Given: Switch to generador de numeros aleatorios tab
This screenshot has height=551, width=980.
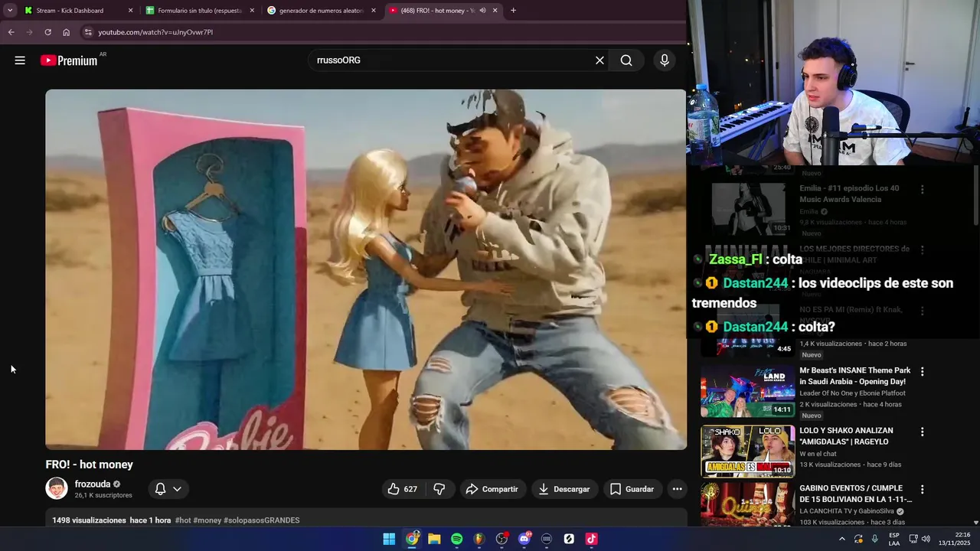Looking at the screenshot, I should 321,11.
